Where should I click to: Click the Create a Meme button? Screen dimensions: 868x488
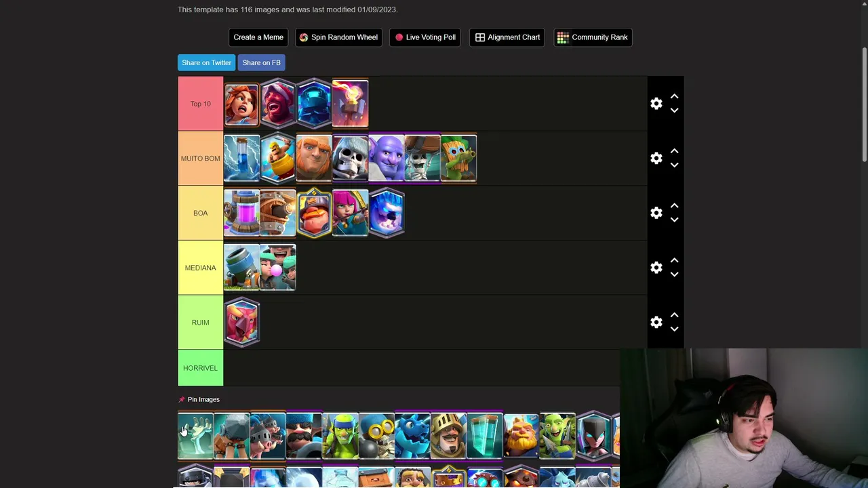click(x=258, y=37)
